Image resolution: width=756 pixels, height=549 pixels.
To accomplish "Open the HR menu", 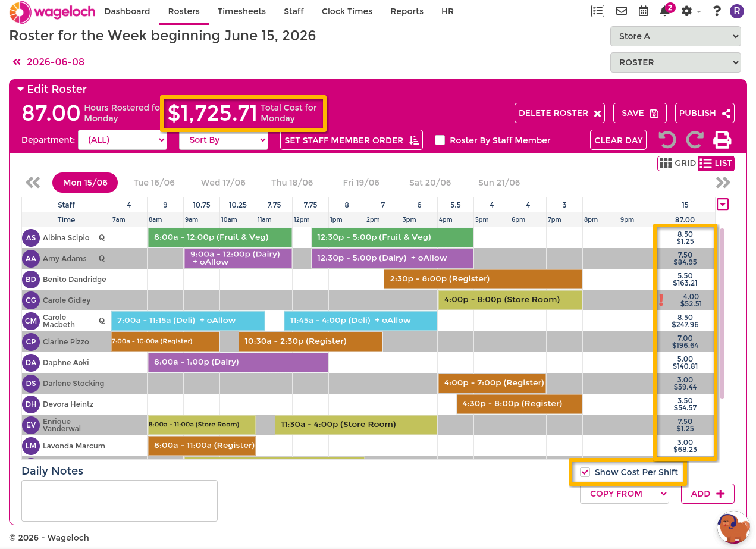I will 447,11.
